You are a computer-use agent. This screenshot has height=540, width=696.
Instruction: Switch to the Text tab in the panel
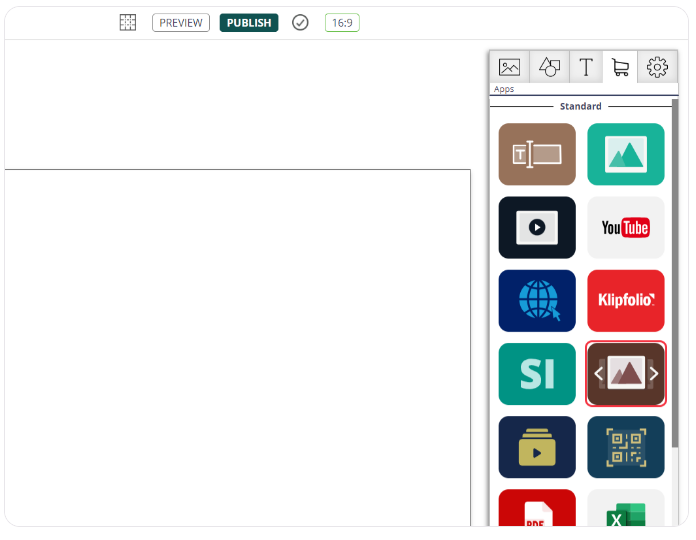coord(586,67)
